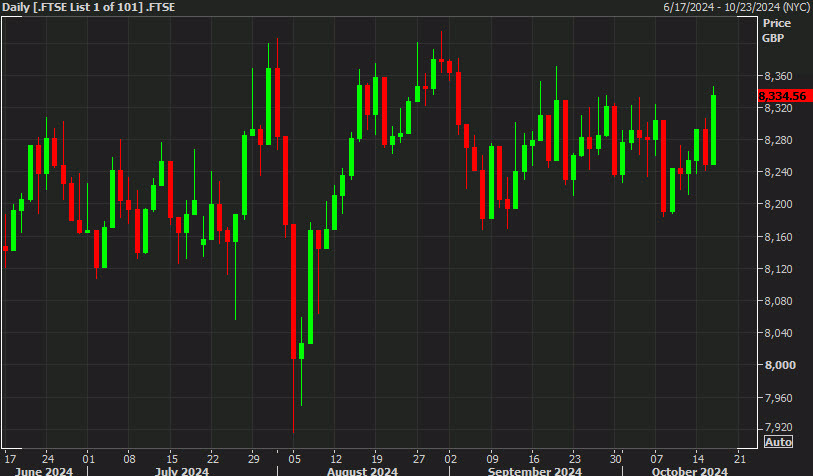The image size is (813, 476).
Task: Click the 01 date tick in July
Action: tap(89, 459)
